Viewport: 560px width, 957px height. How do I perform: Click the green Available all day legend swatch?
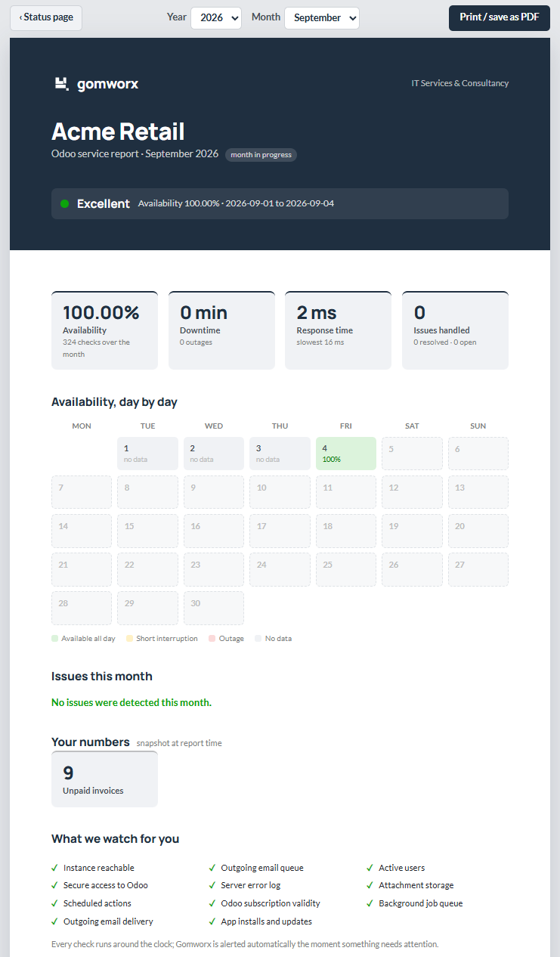point(54,639)
